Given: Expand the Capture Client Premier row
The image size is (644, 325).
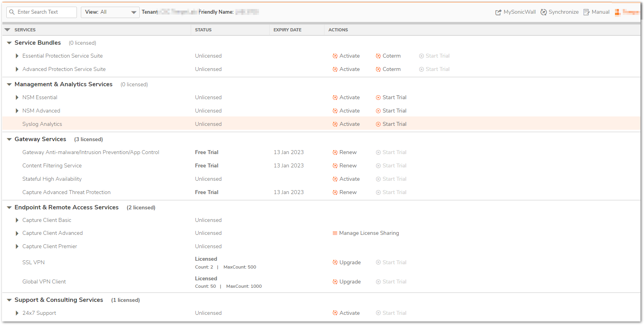Looking at the screenshot, I should [x=17, y=247].
